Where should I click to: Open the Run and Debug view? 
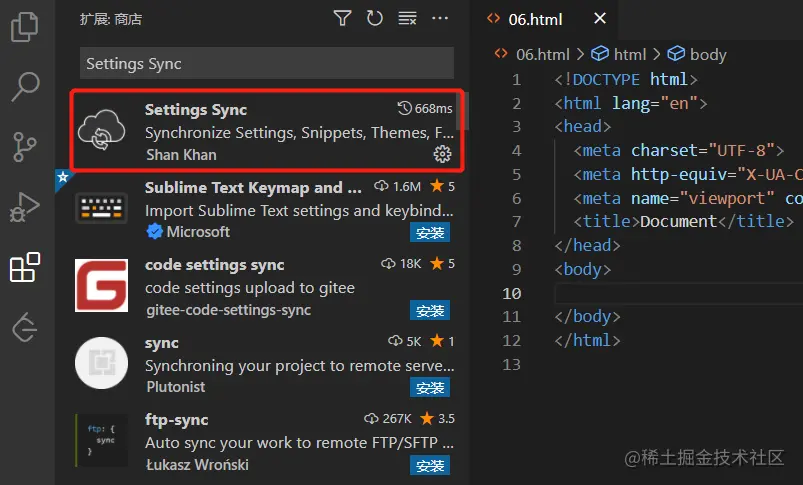pyautogui.click(x=24, y=207)
